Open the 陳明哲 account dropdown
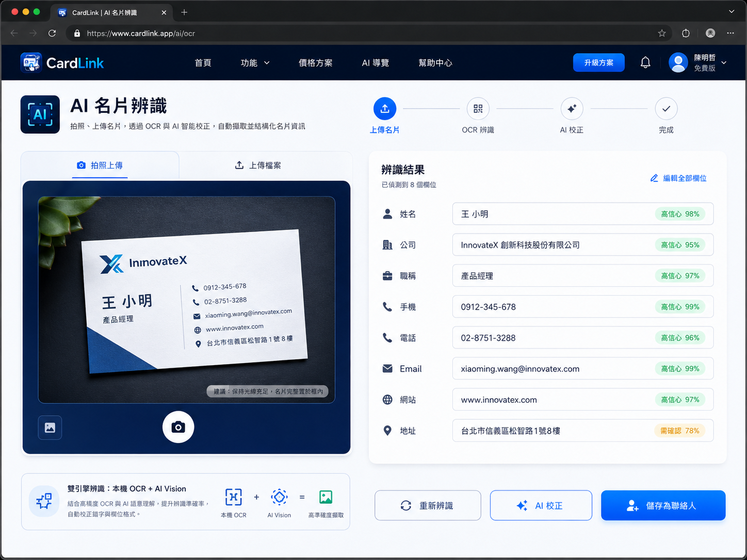 (698, 63)
